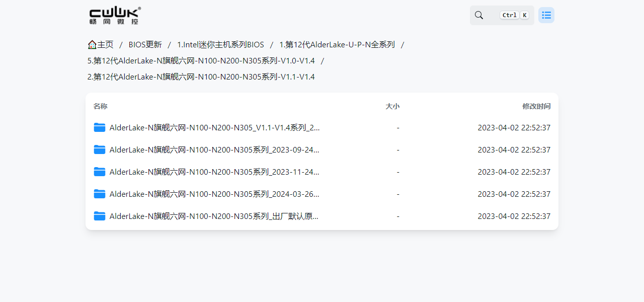Toggle the list layout view icon

pos(546,15)
